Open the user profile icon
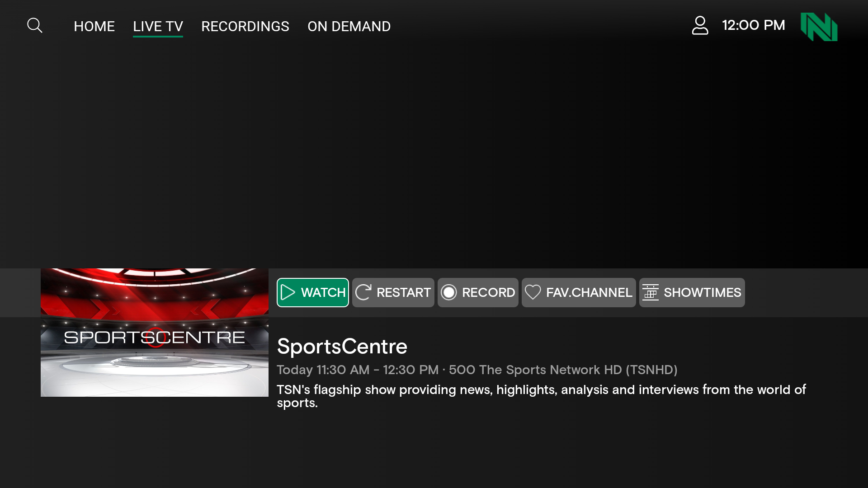Image resolution: width=868 pixels, height=488 pixels. [x=700, y=26]
